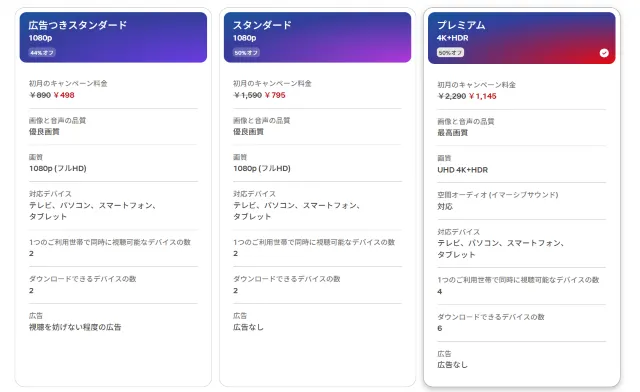640x392 pixels.
Task: Click the crossed-out ¥2,290 price
Action: 451,96
